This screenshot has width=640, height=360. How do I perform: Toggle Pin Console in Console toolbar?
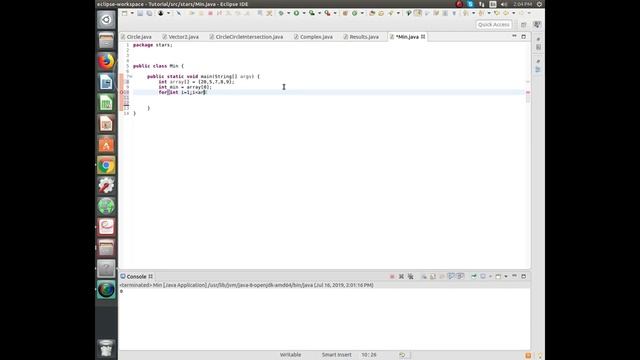[474, 276]
